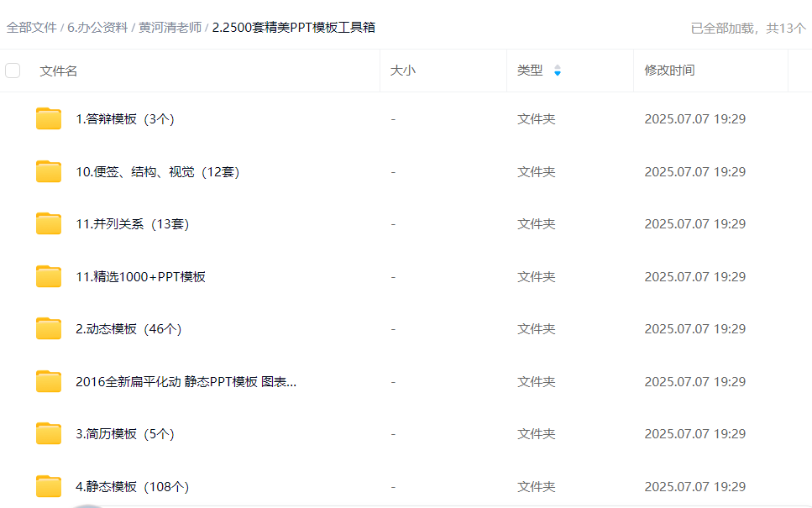Sort list by 文件名 column header
812x508 pixels.
point(59,71)
